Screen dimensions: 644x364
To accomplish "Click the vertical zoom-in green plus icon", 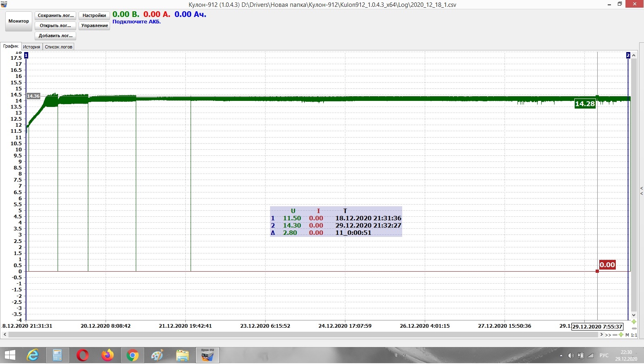I will [634, 322].
